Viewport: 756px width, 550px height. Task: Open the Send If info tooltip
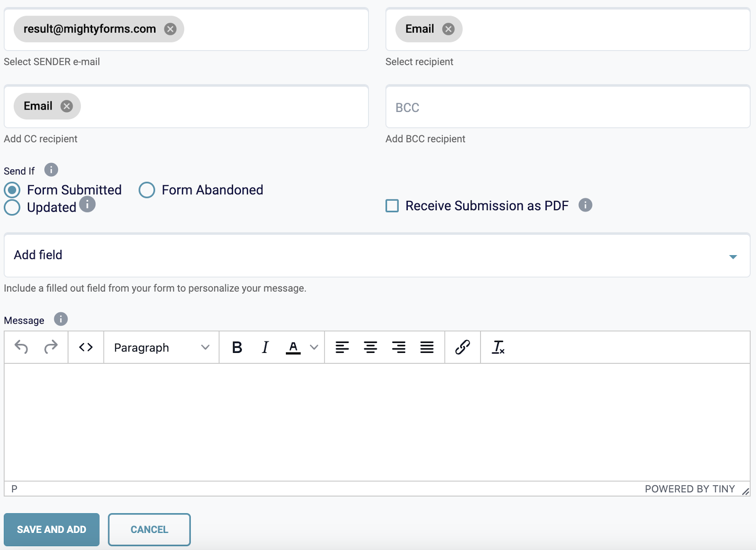pyautogui.click(x=51, y=170)
